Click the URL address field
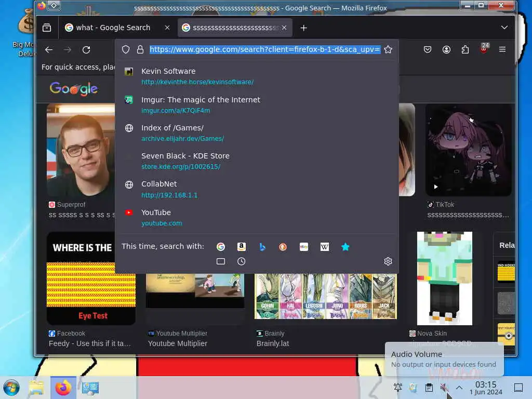Image resolution: width=532 pixels, height=399 pixels. (265, 49)
